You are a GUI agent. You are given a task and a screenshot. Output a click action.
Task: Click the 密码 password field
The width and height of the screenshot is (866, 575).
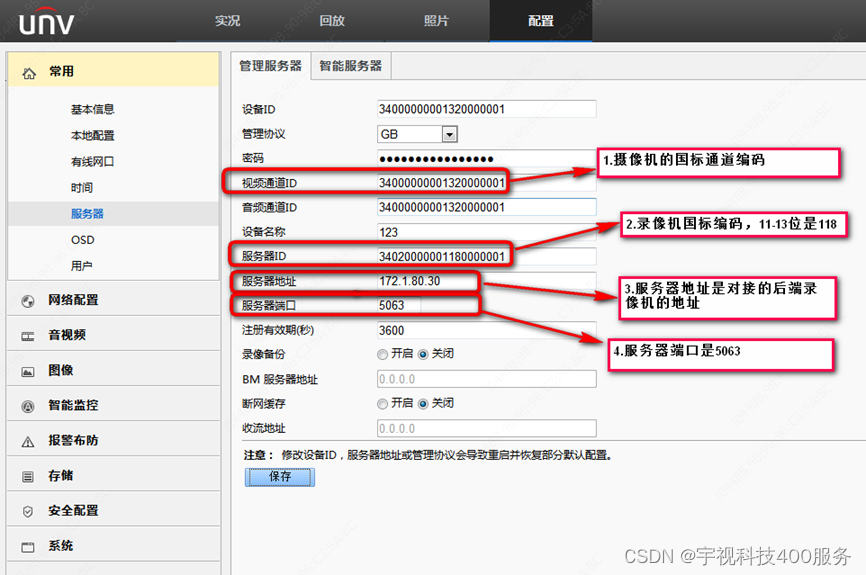(487, 159)
